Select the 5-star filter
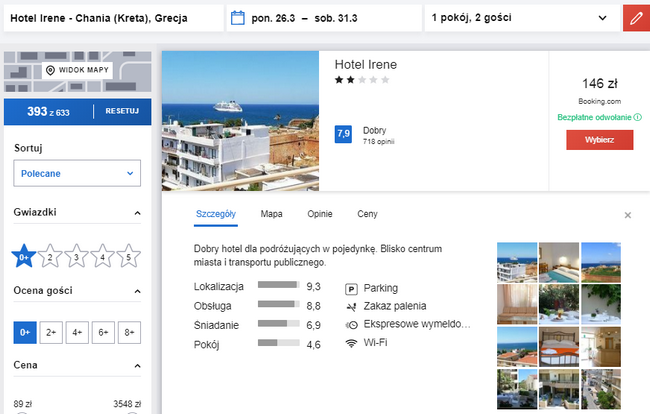 click(129, 257)
